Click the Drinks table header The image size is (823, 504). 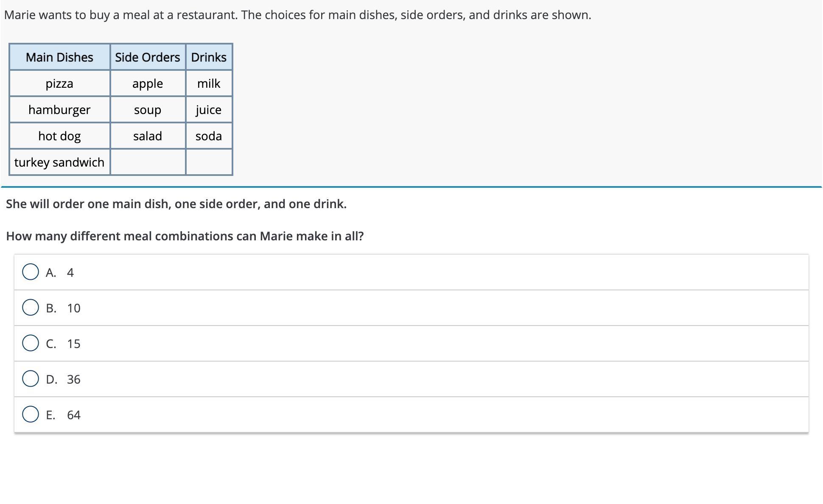pyautogui.click(x=209, y=57)
